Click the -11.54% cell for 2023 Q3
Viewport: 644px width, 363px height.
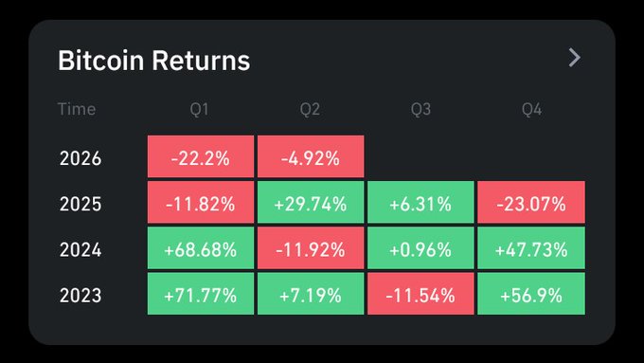pyautogui.click(x=420, y=294)
